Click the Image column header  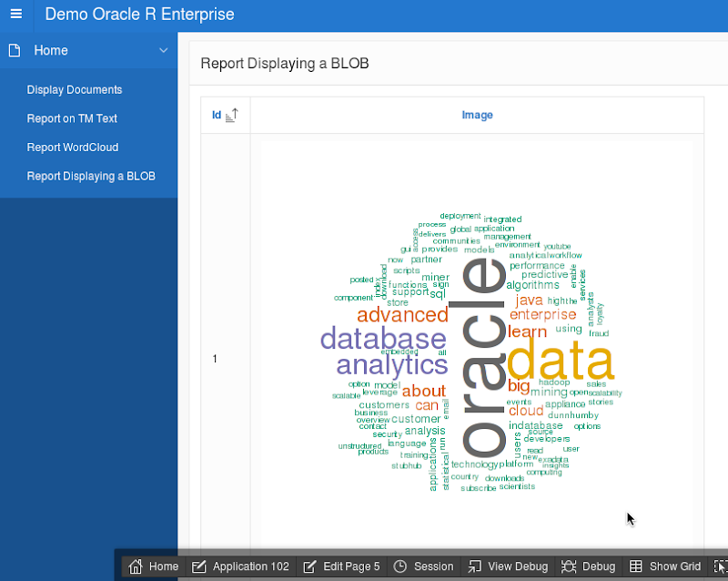pos(477,115)
